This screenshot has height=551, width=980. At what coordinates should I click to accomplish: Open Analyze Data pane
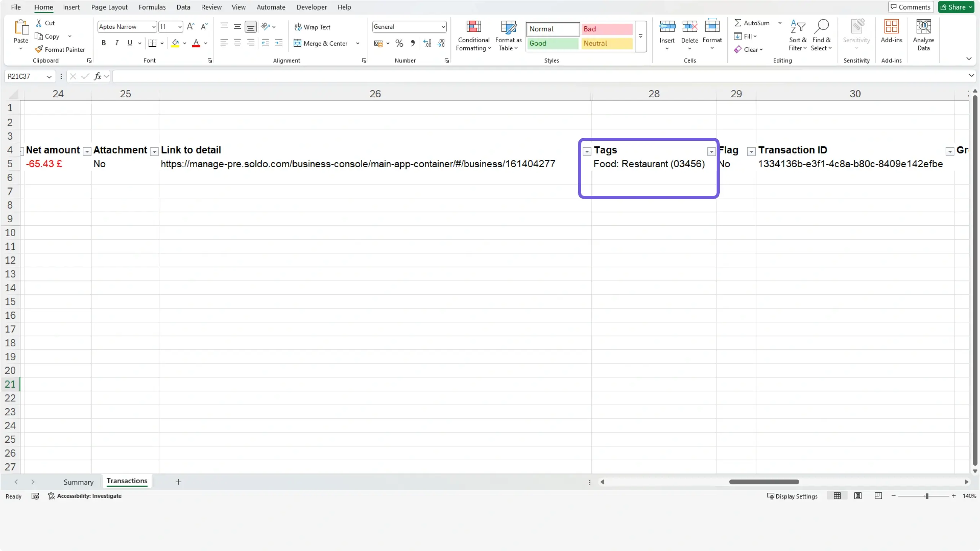923,36
